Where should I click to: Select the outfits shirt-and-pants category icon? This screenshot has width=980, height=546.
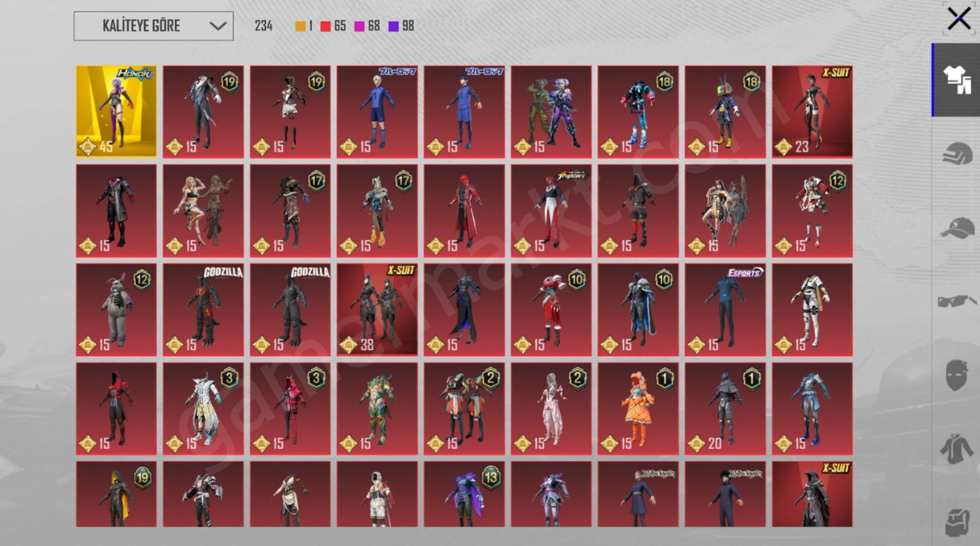coord(956,80)
